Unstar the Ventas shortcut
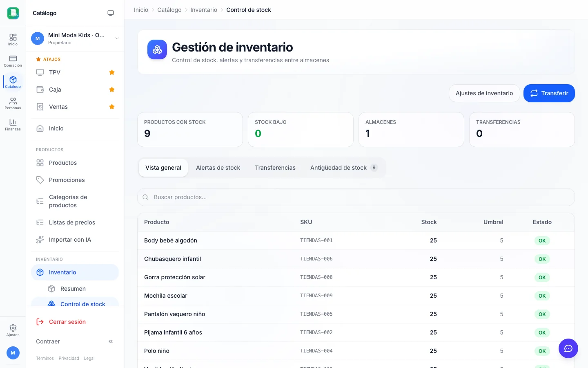The image size is (588, 368). tap(112, 107)
